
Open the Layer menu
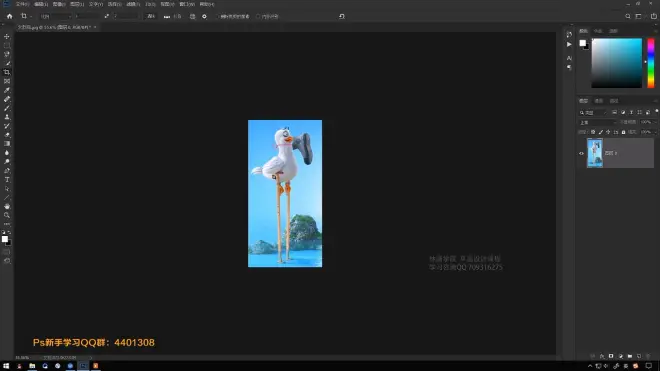(77, 4)
